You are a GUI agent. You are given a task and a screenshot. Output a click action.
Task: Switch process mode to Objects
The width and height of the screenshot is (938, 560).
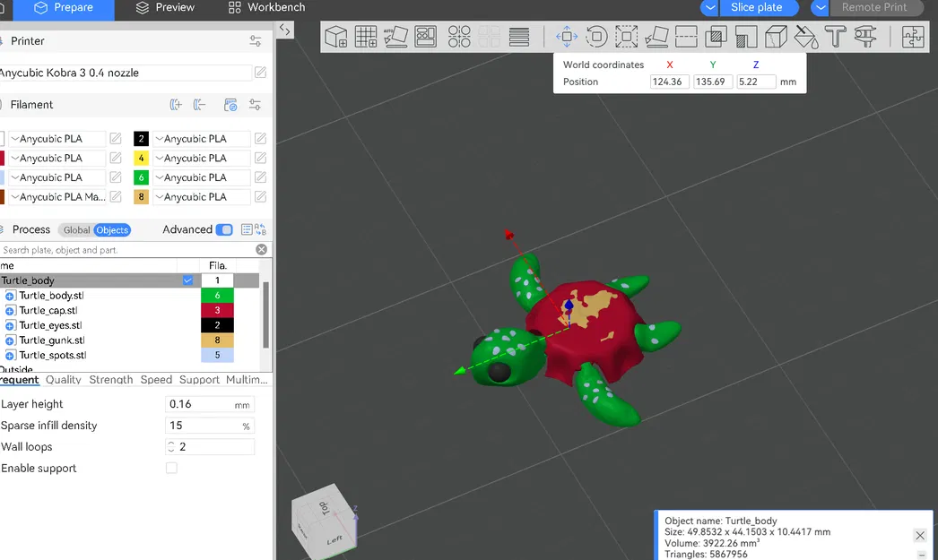click(112, 230)
